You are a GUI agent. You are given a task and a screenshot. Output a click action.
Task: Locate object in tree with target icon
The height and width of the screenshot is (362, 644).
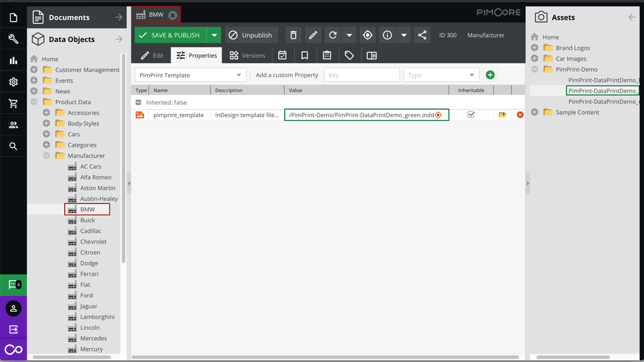367,35
